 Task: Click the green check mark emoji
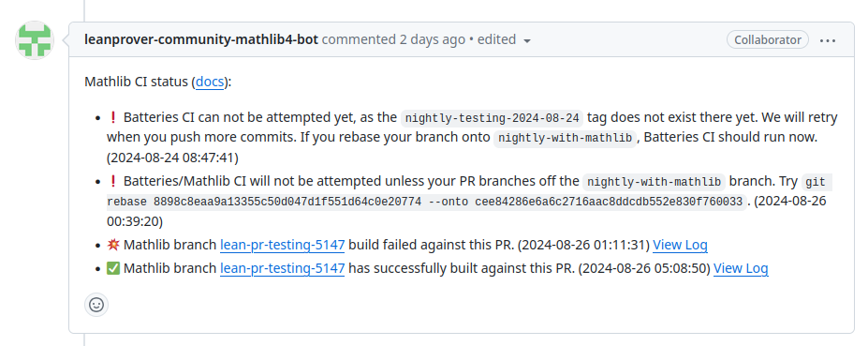tap(113, 268)
